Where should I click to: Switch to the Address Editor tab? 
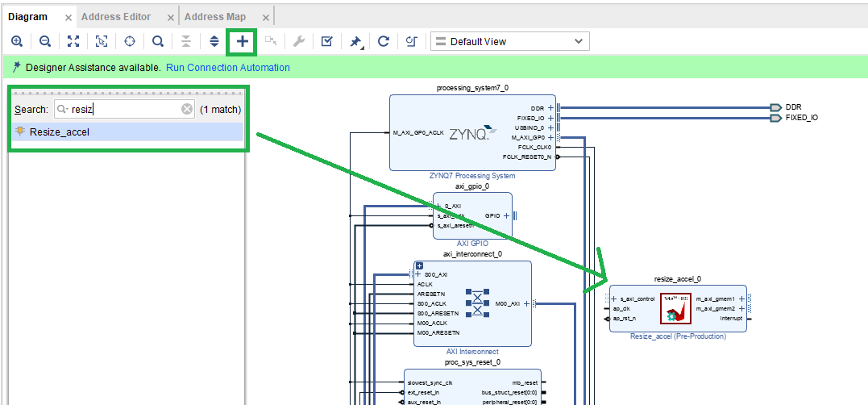point(116,17)
